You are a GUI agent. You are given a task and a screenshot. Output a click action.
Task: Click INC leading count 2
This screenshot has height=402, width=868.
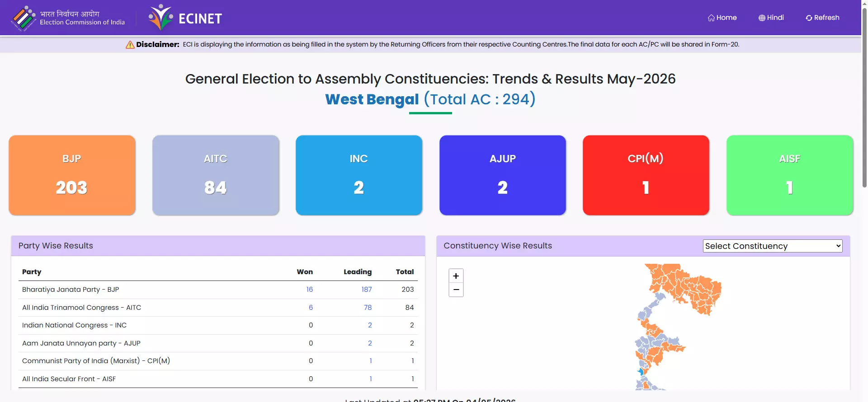coord(370,325)
